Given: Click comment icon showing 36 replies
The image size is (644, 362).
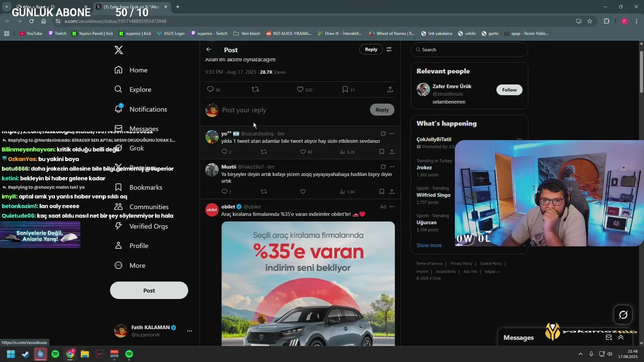Looking at the screenshot, I should tap(214, 89).
